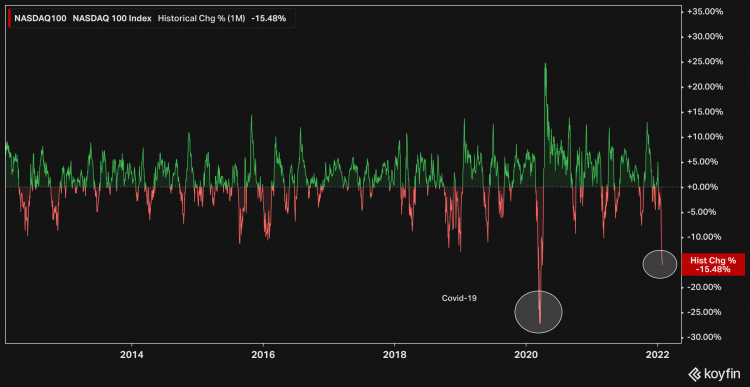Select the NASDAQ 100 Index name text
The width and height of the screenshot is (750, 387).
click(112, 19)
